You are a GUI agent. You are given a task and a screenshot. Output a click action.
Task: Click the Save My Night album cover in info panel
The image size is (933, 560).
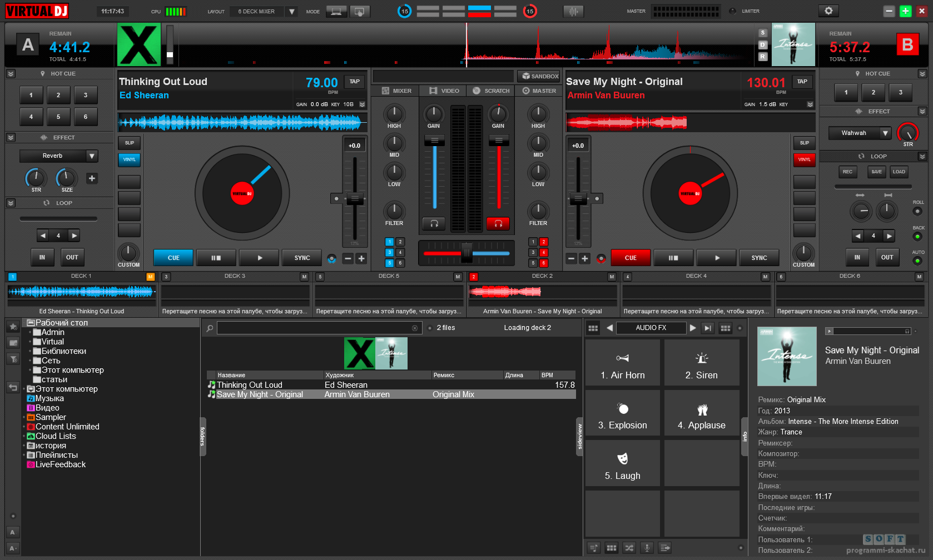787,356
